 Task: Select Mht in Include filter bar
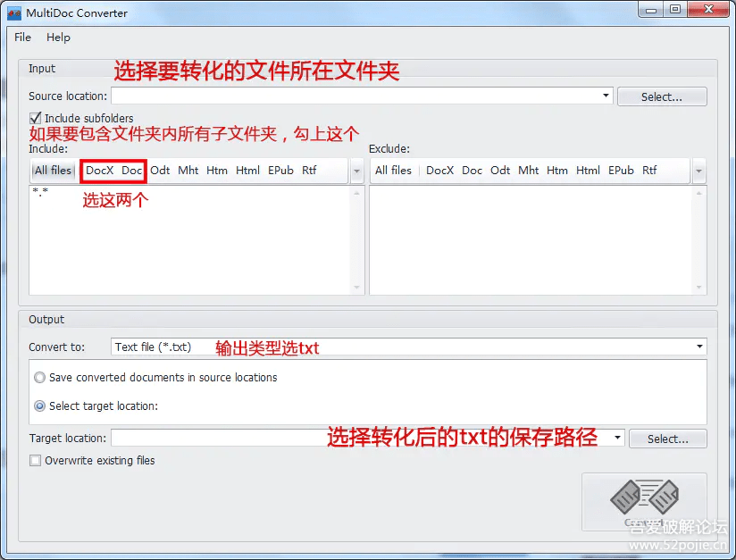188,171
